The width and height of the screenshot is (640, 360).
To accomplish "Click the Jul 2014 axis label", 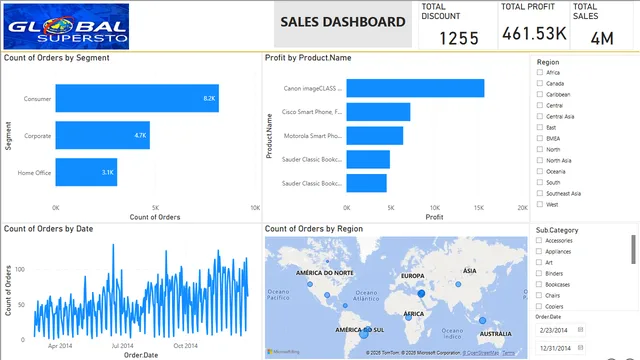I will pyautogui.click(x=122, y=346).
